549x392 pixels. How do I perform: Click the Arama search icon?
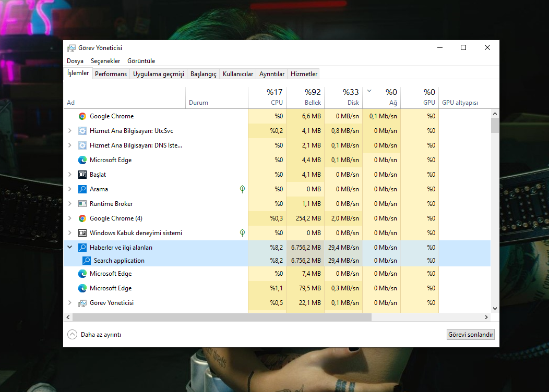(x=82, y=189)
